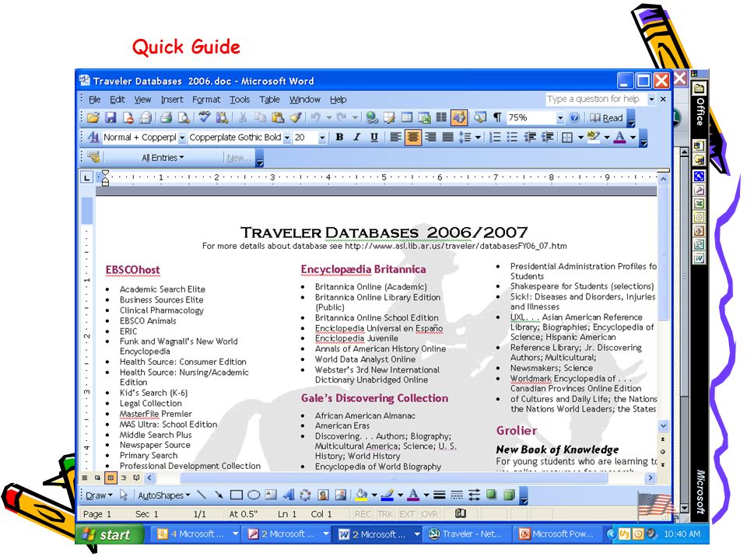Open Print Preview from the toolbar

(x=184, y=117)
